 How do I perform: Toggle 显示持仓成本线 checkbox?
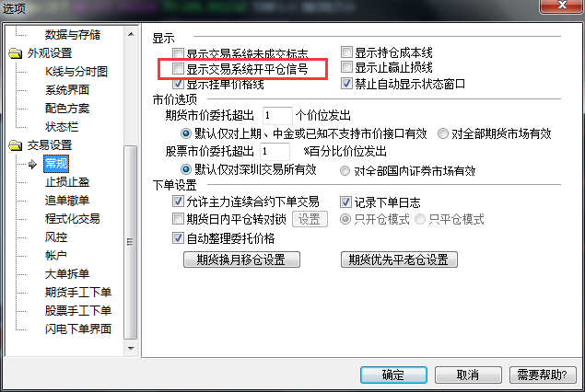(346, 52)
